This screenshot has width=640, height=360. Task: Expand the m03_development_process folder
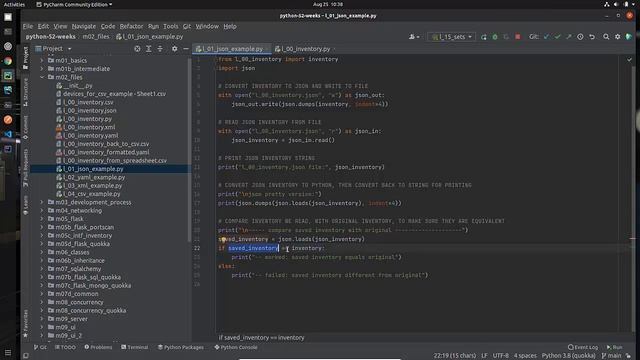click(42, 202)
